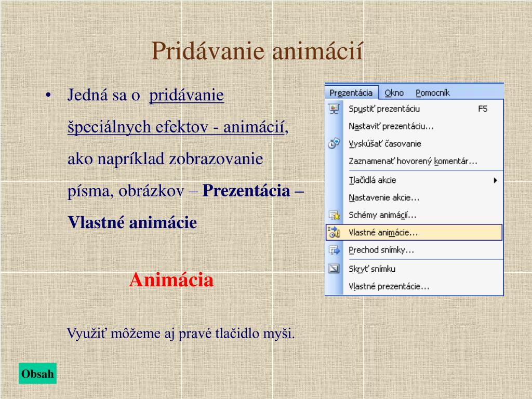
Task: Choose highlighted Vlastné animácie… entry
Action: pyautogui.click(x=414, y=232)
